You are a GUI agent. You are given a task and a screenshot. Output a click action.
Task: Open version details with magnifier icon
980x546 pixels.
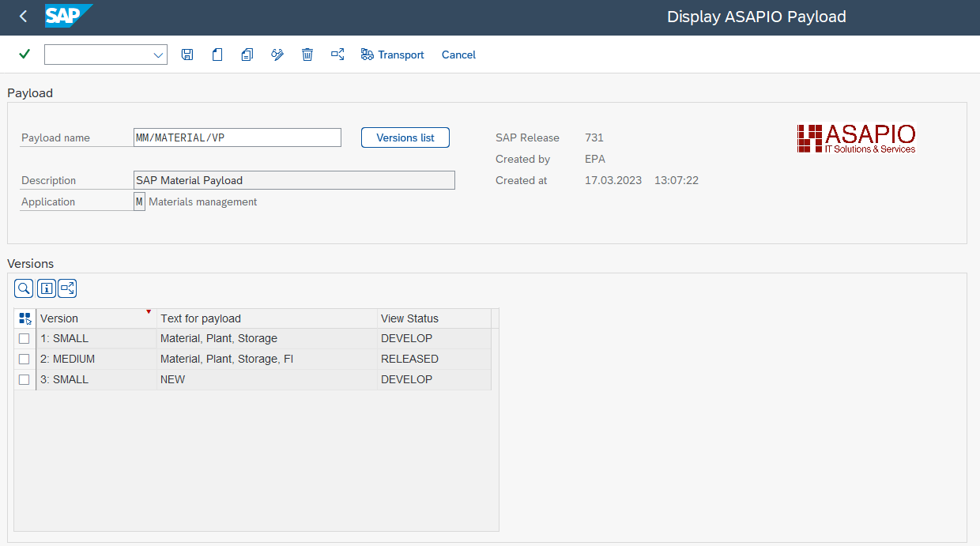[x=24, y=288]
